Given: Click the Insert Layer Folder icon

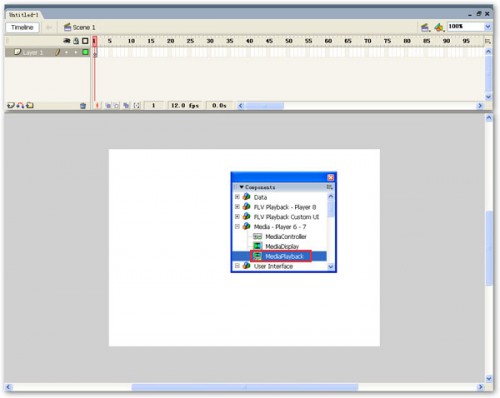Looking at the screenshot, I should tap(30, 105).
